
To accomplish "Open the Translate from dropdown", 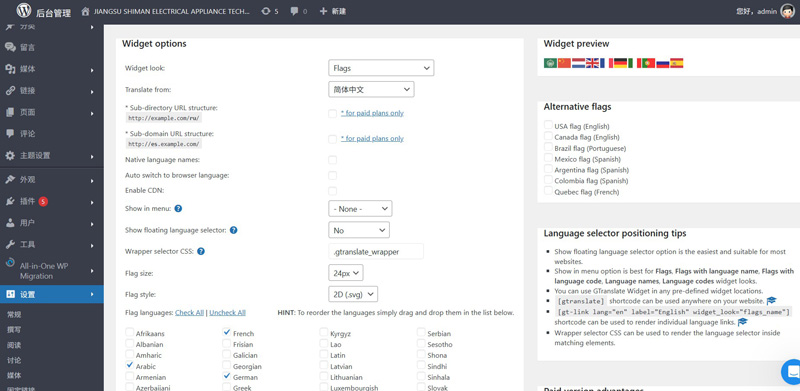I will 371,89.
